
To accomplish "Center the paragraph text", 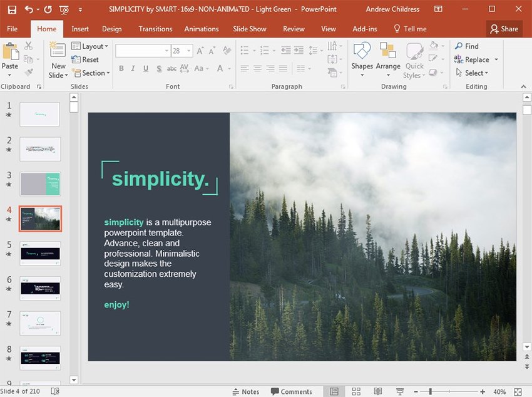I will point(257,68).
